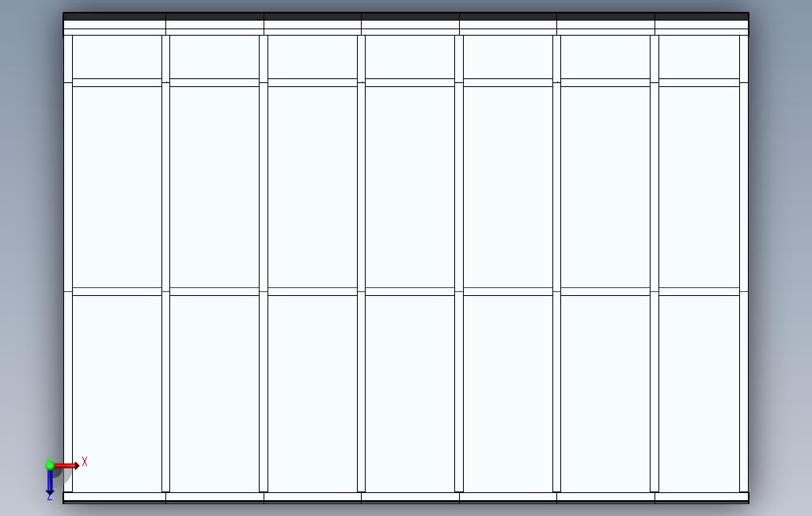Select the small top glass panel in first column
The image size is (812, 516).
point(117,57)
